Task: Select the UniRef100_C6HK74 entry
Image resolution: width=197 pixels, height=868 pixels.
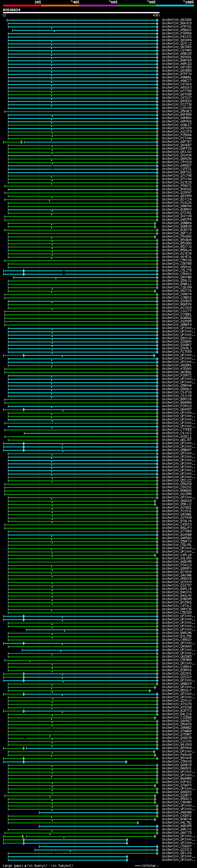Action: (177, 294)
